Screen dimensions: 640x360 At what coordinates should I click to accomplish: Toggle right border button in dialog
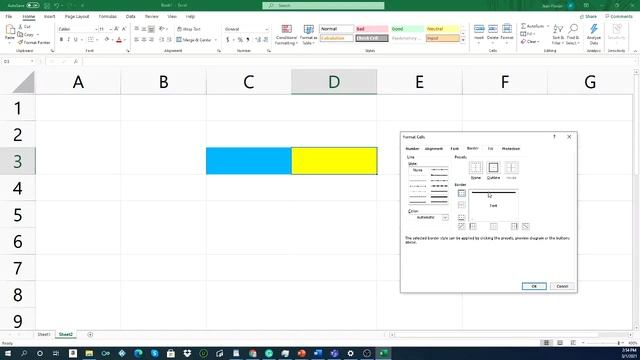(514, 226)
